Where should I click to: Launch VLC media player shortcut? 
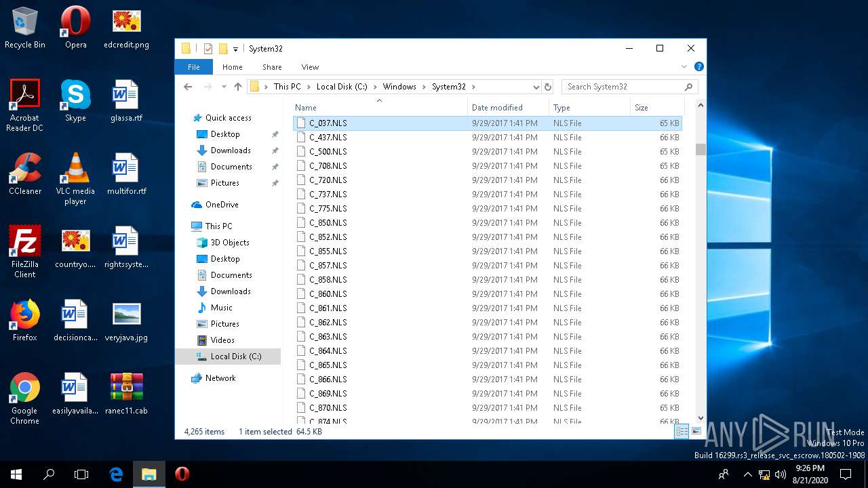pos(75,178)
